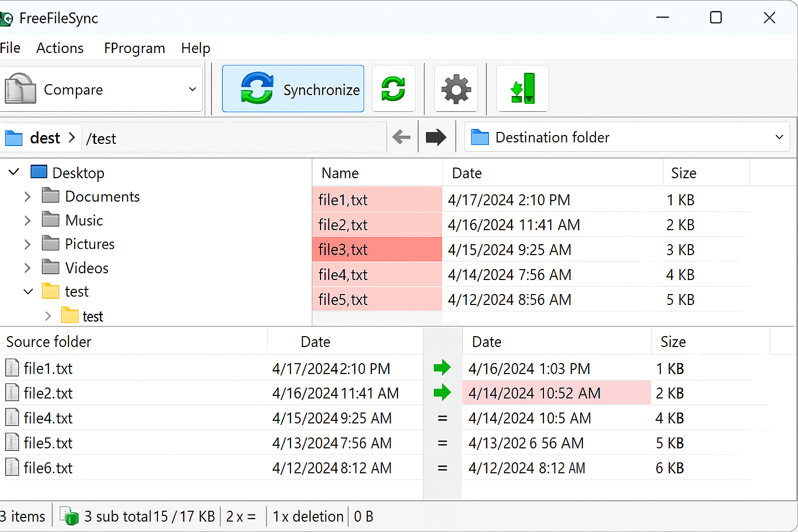Viewport: 798px width, 532px height.
Task: Click the swap sides refresh icon
Action: click(393, 88)
